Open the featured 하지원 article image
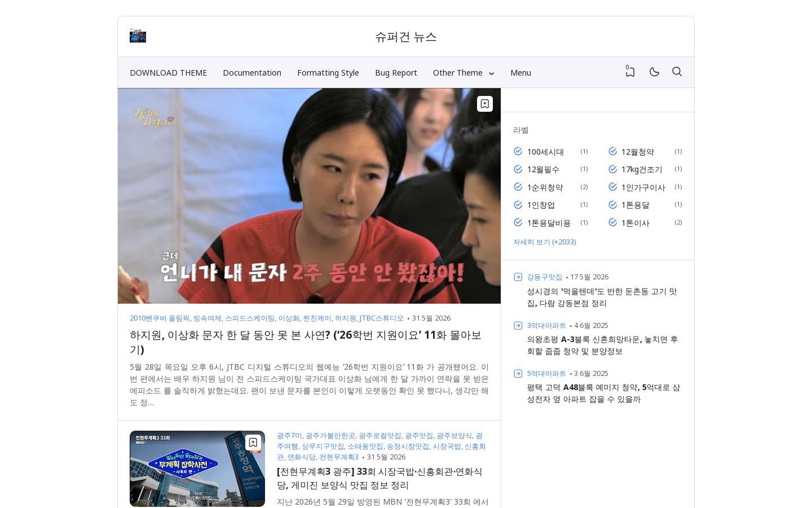The height and width of the screenshot is (508, 812). coord(309,196)
